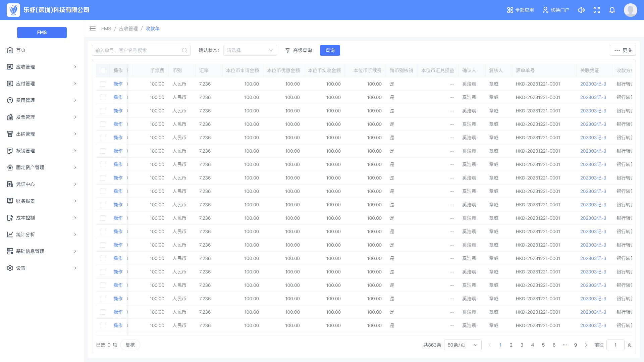Check the first table row checkbox

click(x=103, y=84)
